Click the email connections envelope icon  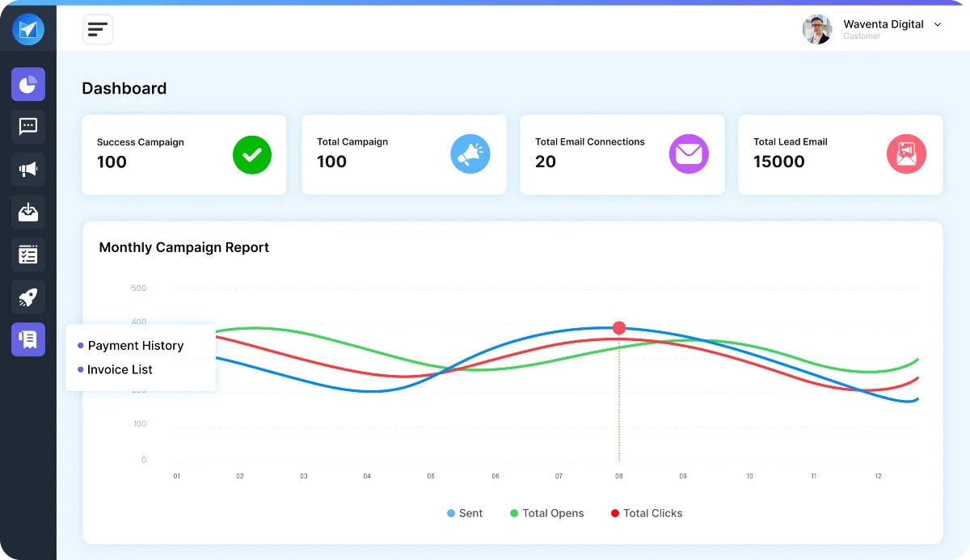point(689,154)
